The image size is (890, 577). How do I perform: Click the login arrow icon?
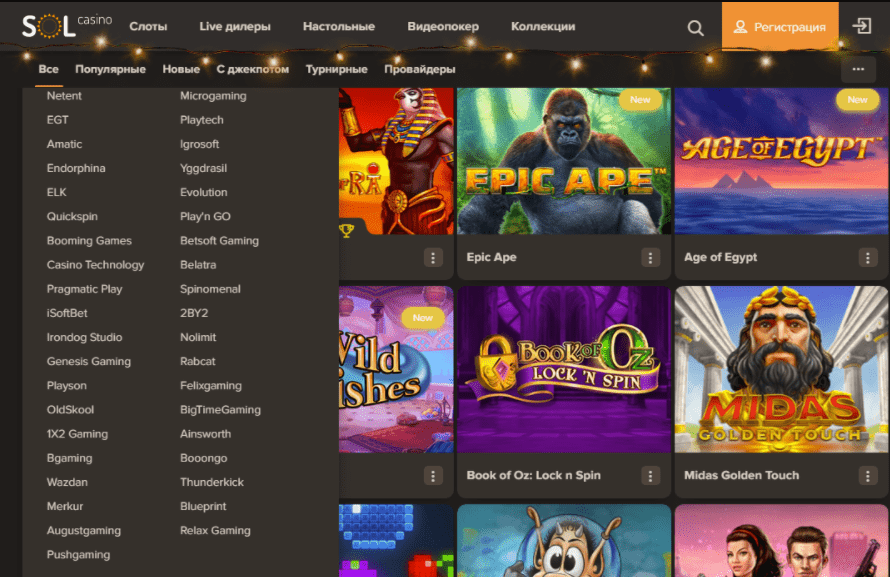point(862,26)
